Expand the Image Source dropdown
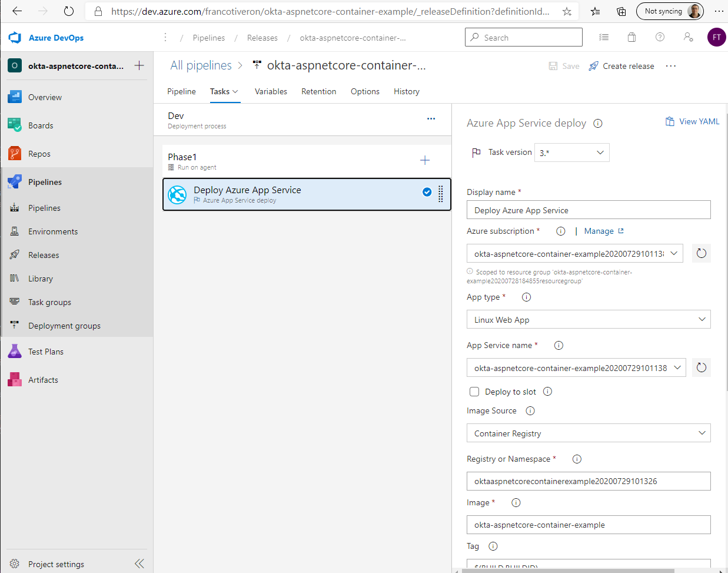 point(589,433)
